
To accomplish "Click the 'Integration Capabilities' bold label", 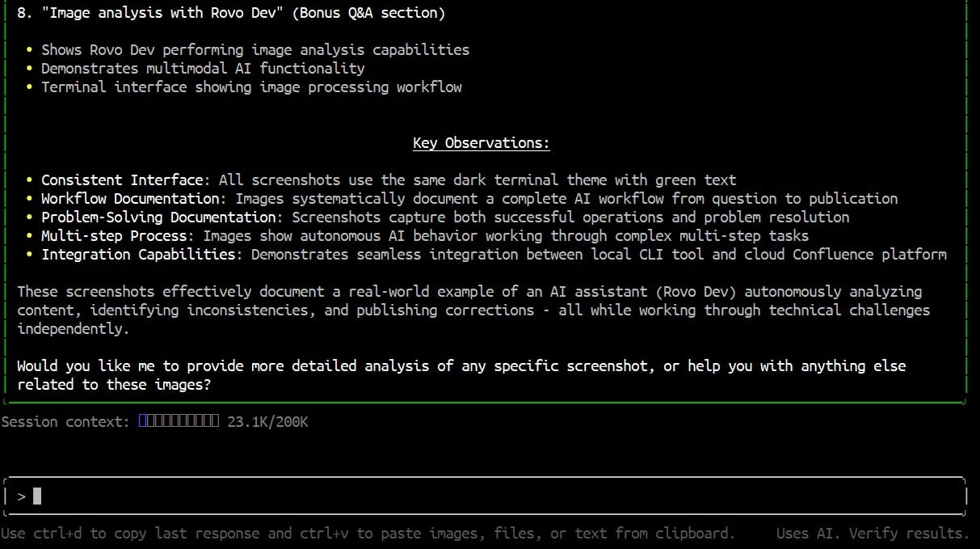I will tap(138, 254).
